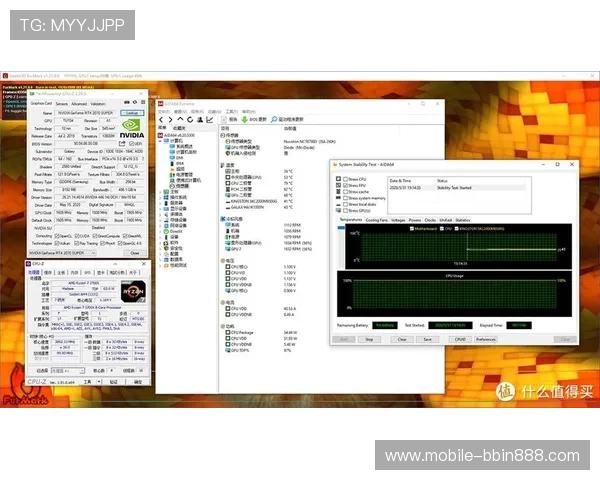Click the Stop button in Stability Test
600x480 pixels.
[369, 340]
